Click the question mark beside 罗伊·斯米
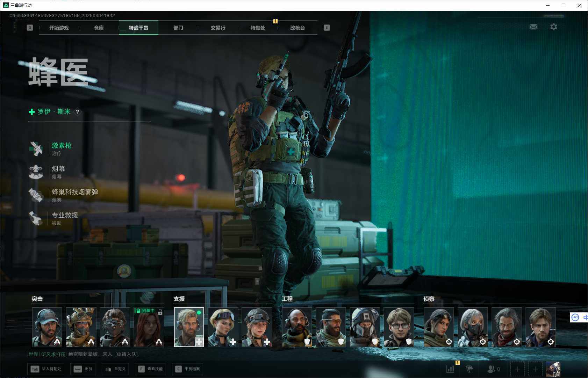588x378 pixels. [77, 112]
